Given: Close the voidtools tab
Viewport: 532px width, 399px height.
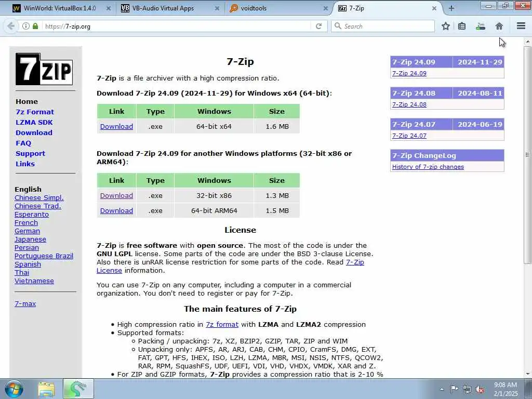Looking at the screenshot, I should pyautogui.click(x=326, y=8).
